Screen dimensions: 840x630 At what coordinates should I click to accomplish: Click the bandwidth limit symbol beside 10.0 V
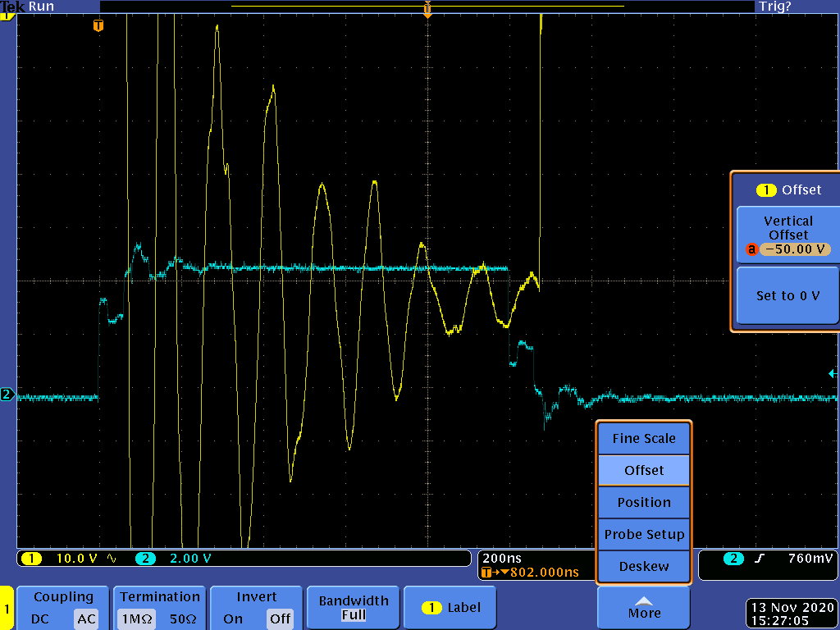coord(112,559)
